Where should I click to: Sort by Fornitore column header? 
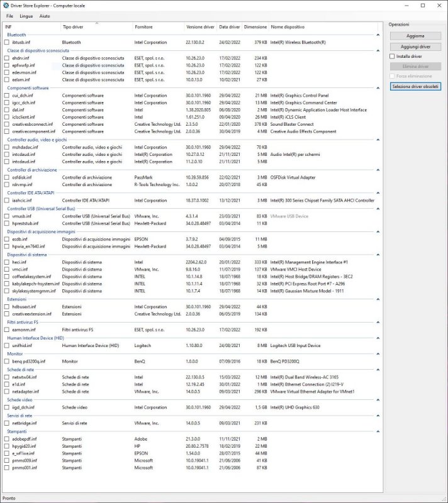[158, 27]
